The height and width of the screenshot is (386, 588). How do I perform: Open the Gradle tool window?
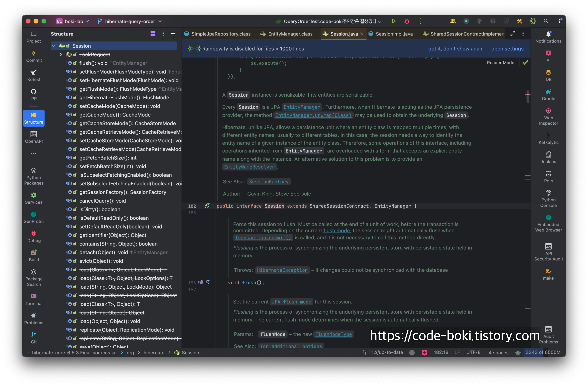click(x=548, y=95)
